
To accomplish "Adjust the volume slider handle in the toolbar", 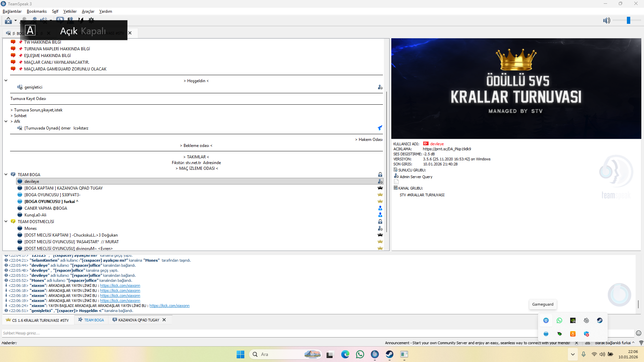I will (x=629, y=20).
